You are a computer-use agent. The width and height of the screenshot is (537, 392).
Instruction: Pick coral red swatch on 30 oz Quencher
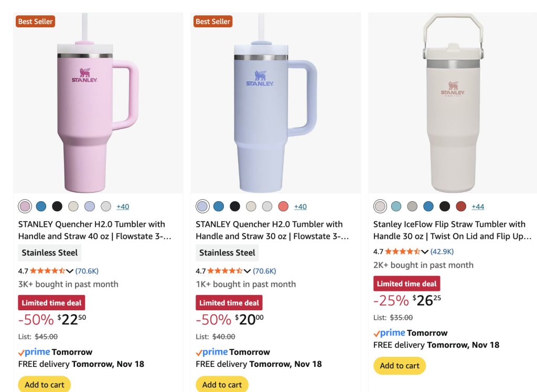point(283,206)
